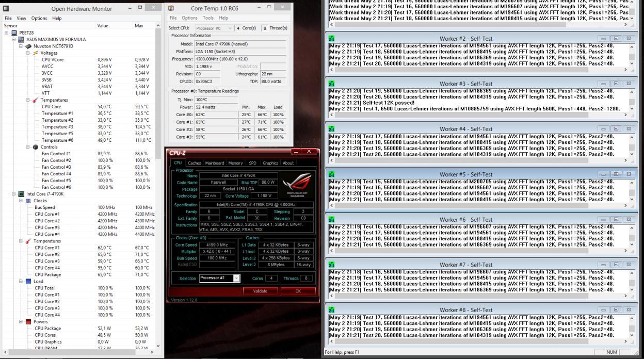Click the Max column header

pos(144,25)
